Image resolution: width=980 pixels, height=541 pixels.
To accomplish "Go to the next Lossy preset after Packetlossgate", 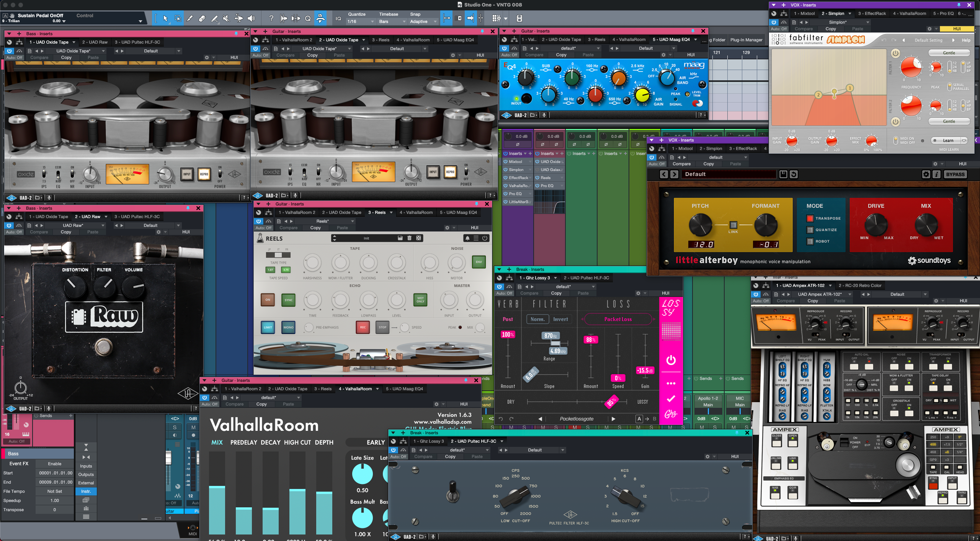I will point(613,419).
